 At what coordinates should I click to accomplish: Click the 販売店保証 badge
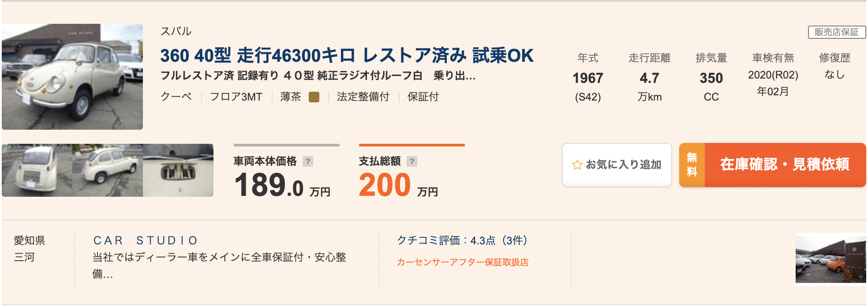(x=837, y=32)
